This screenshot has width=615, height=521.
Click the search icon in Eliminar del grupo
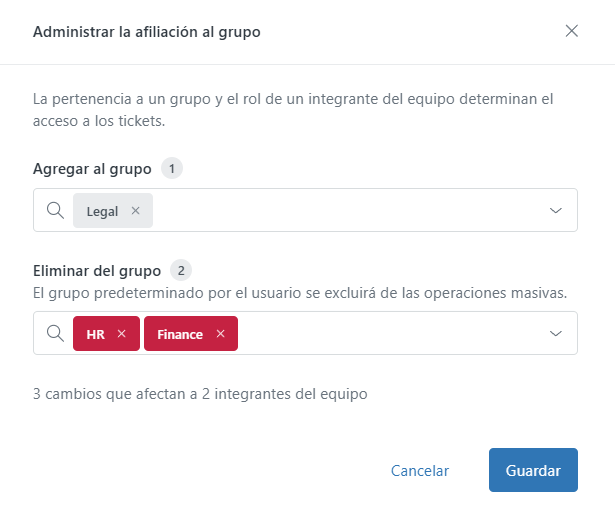pos(55,333)
